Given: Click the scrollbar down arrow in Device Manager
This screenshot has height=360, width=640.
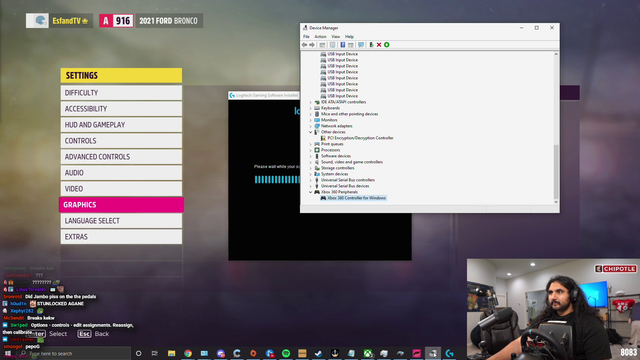Looking at the screenshot, I should [x=556, y=202].
